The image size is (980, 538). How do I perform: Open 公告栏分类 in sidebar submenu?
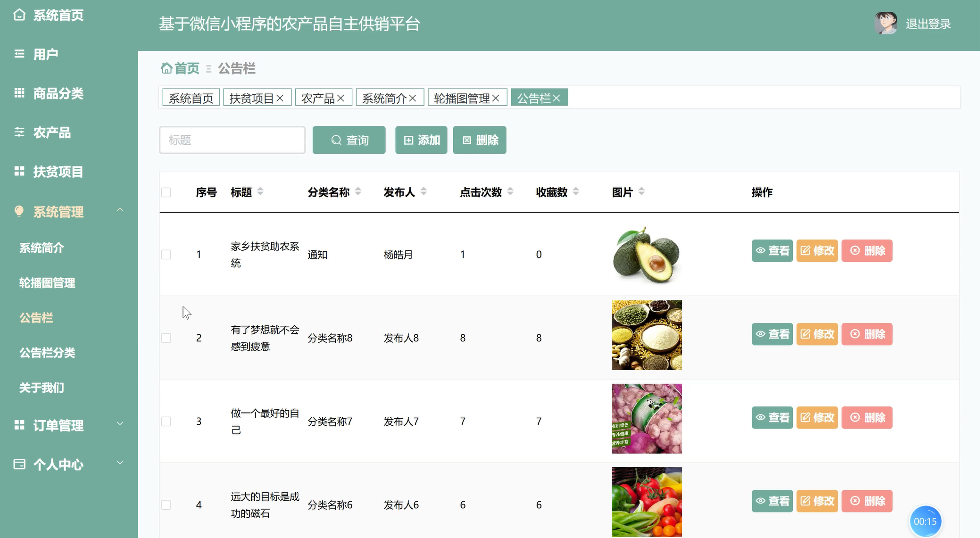(47, 353)
